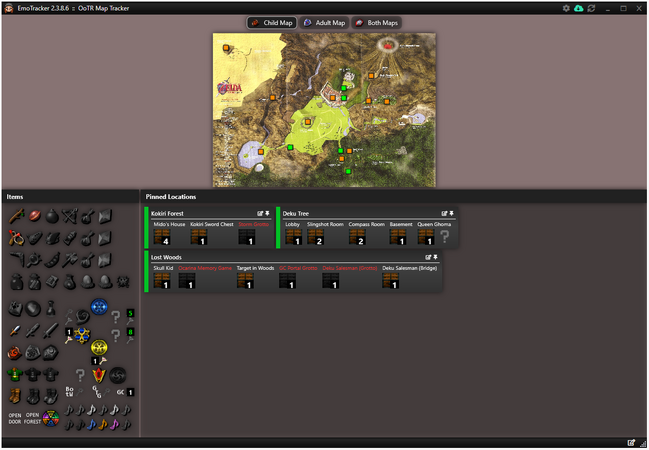
Task: Switch to the Adult Map tab
Action: click(x=323, y=23)
